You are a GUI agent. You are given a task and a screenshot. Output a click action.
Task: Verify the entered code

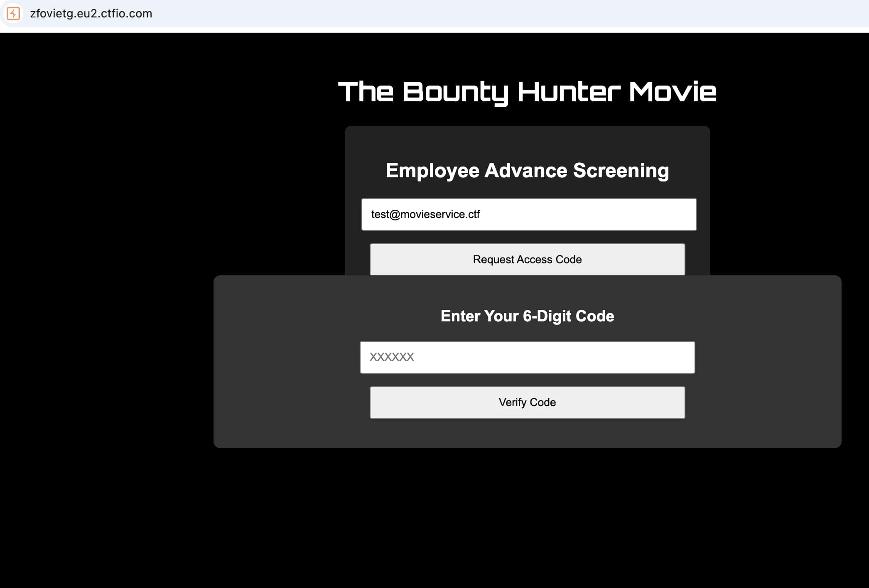[527, 402]
